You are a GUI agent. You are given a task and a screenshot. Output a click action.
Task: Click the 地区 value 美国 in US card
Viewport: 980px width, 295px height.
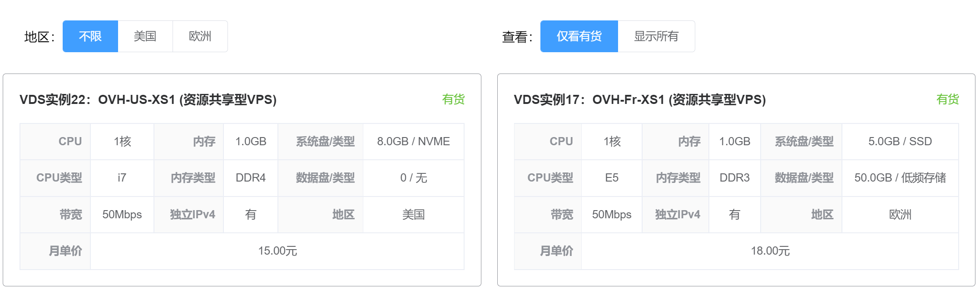[x=413, y=215]
